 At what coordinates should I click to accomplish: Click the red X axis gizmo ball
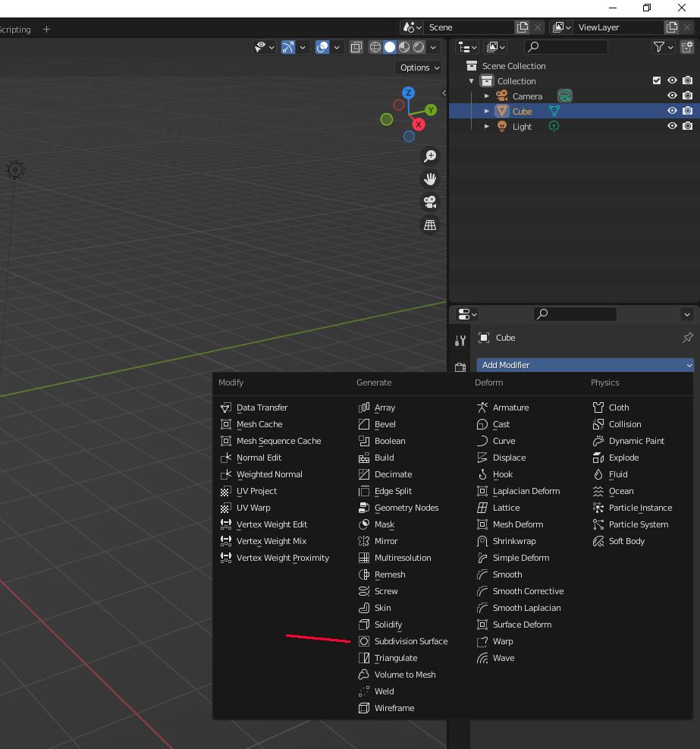[x=418, y=124]
